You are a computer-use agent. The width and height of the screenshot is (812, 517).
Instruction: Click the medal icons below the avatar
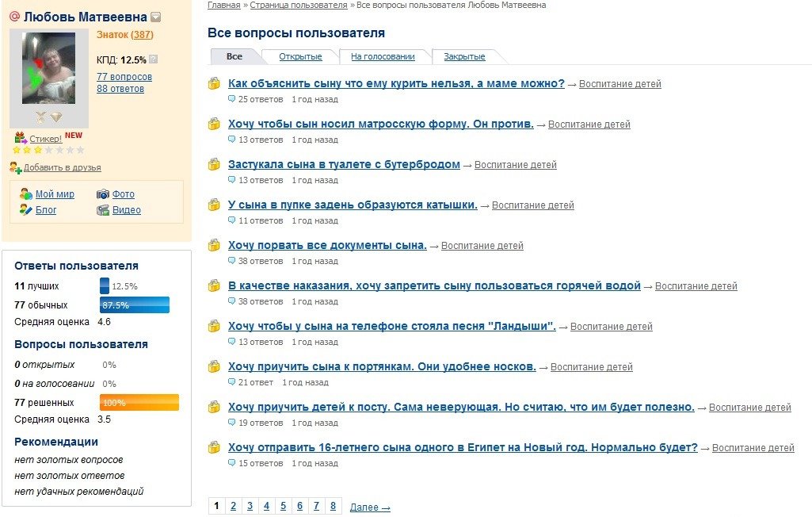tap(48, 117)
